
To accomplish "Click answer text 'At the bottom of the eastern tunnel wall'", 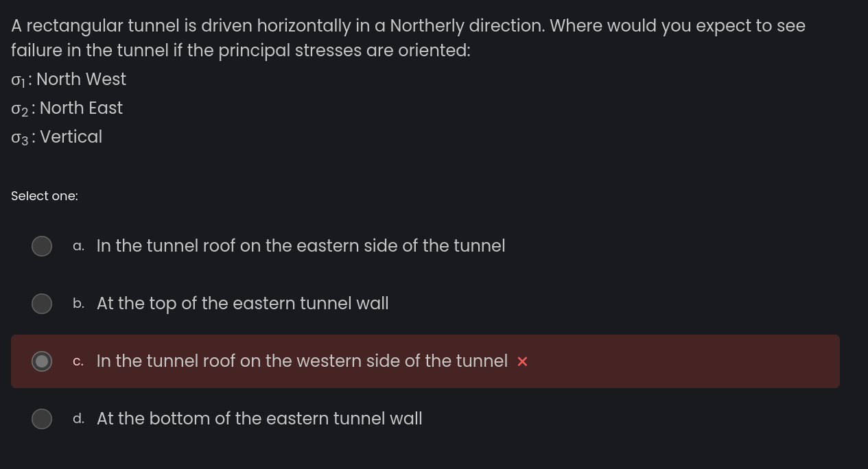I will [259, 418].
